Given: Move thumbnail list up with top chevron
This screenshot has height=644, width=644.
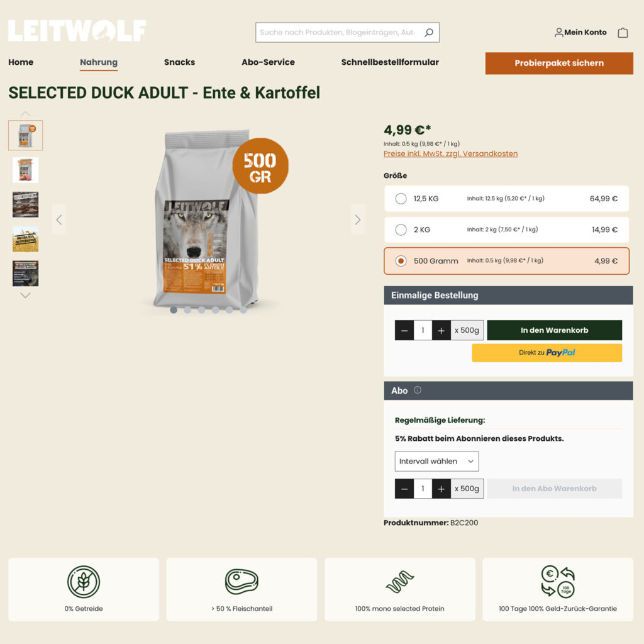Looking at the screenshot, I should click(x=25, y=114).
